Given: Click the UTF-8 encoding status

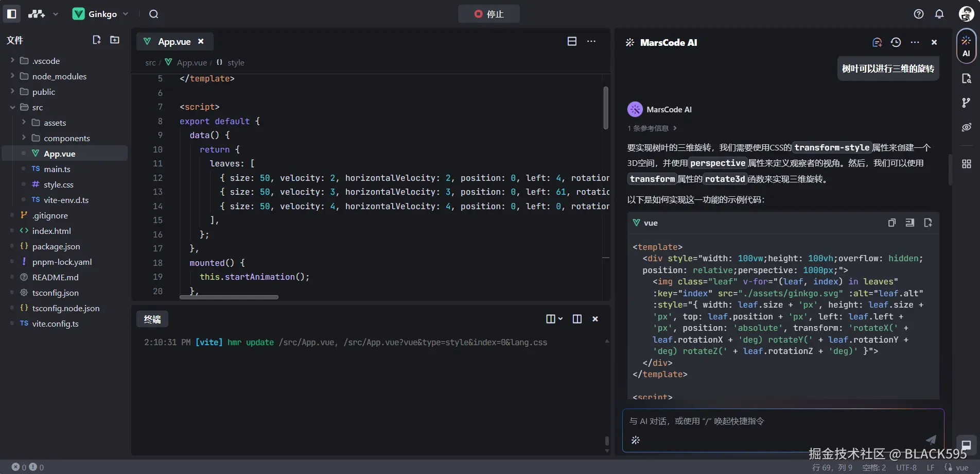Looking at the screenshot, I should [906, 468].
